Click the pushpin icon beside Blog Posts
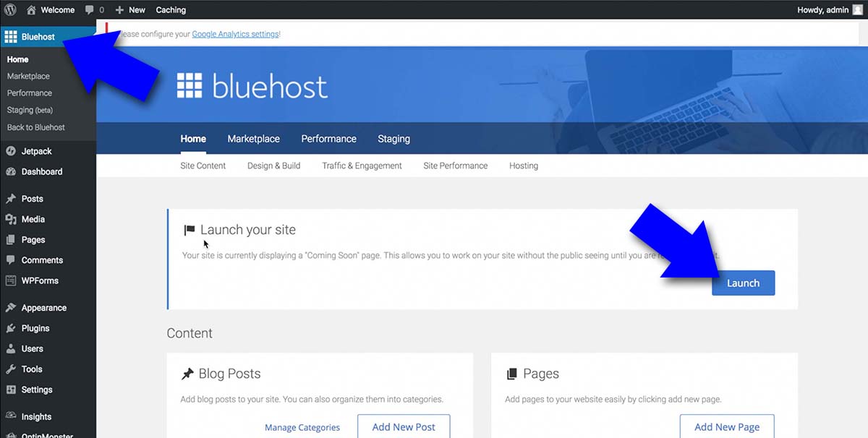868x438 pixels. (x=187, y=374)
